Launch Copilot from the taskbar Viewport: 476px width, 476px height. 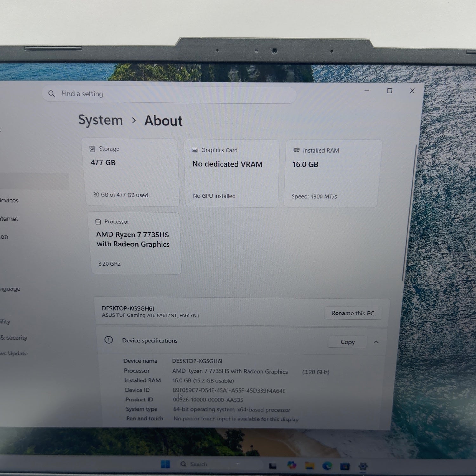292,465
